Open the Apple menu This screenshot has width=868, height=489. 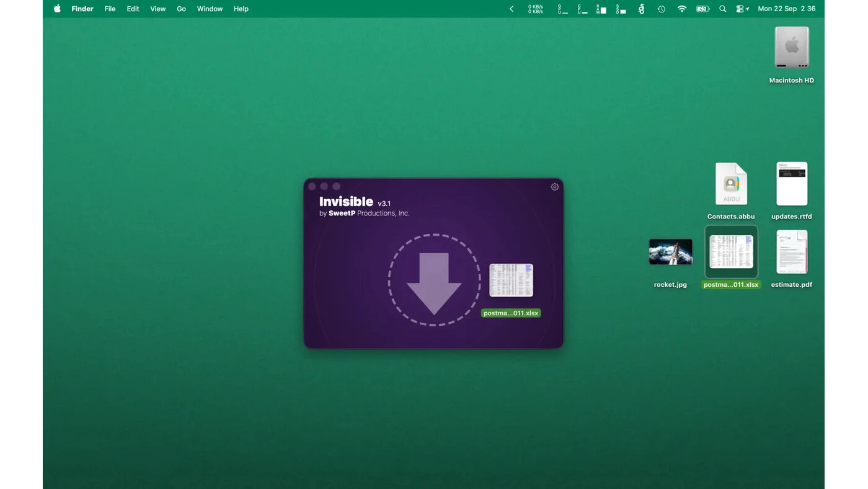point(57,9)
